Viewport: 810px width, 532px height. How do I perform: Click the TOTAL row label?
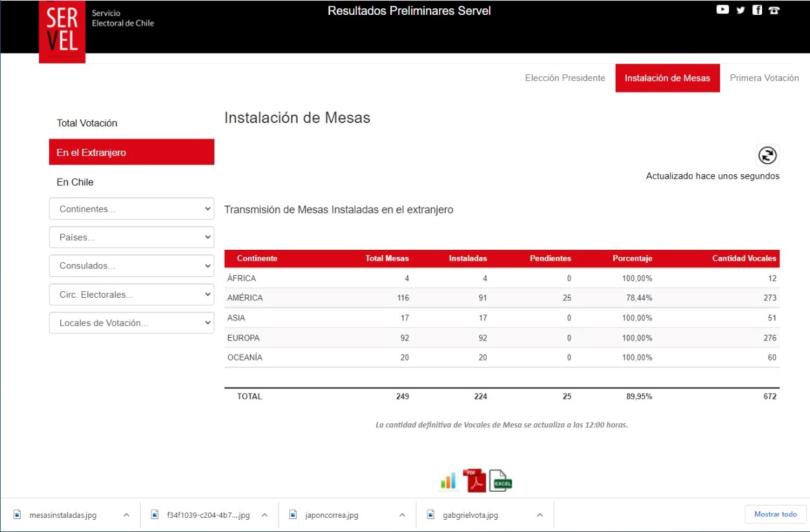[x=249, y=397]
